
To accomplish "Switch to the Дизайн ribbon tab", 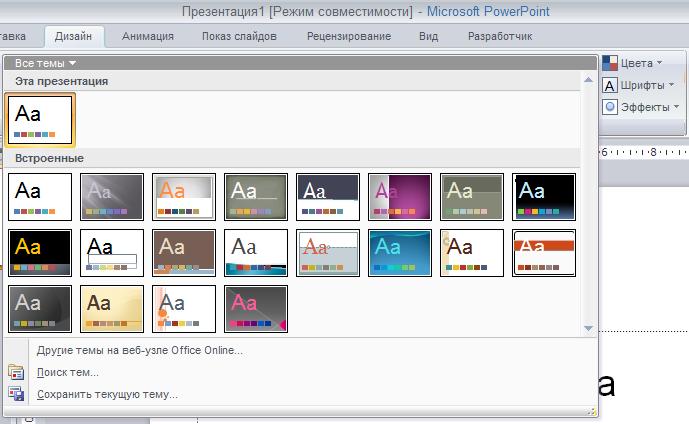I will 73,36.
